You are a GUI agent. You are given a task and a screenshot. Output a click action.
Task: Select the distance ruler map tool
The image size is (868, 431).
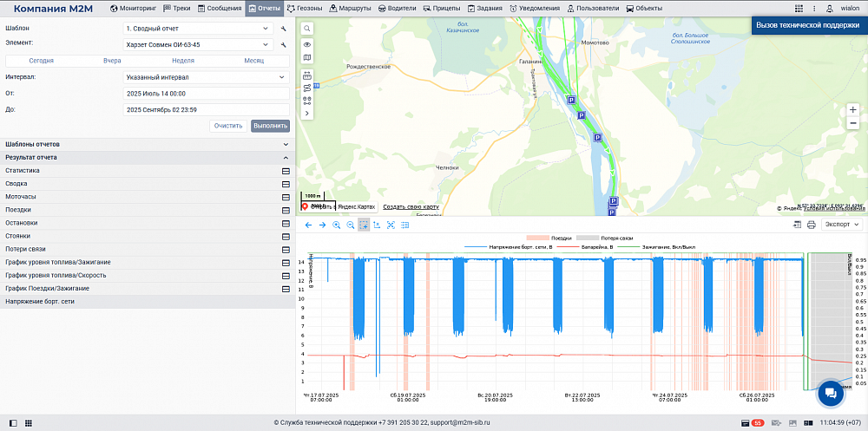pyautogui.click(x=306, y=75)
